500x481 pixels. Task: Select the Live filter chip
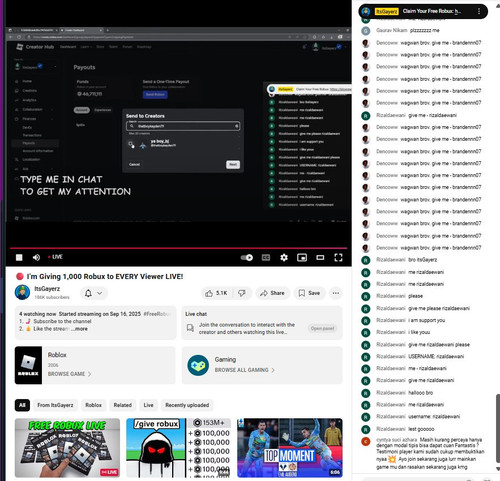click(148, 405)
